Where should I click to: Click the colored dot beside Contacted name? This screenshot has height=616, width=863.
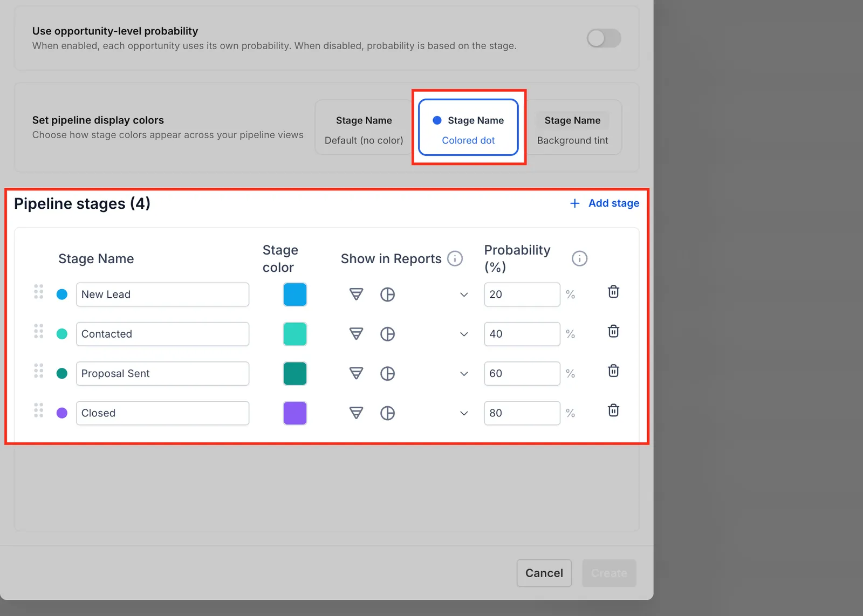tap(62, 334)
